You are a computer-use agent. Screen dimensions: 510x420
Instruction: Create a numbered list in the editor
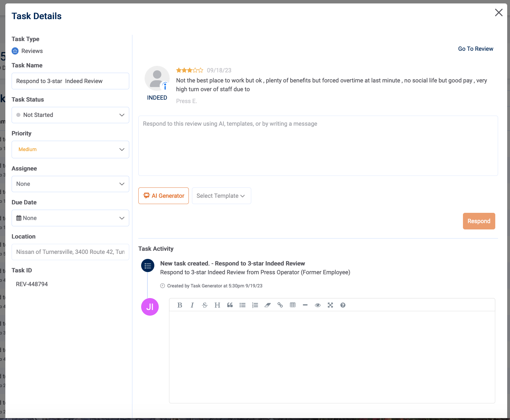pos(255,305)
